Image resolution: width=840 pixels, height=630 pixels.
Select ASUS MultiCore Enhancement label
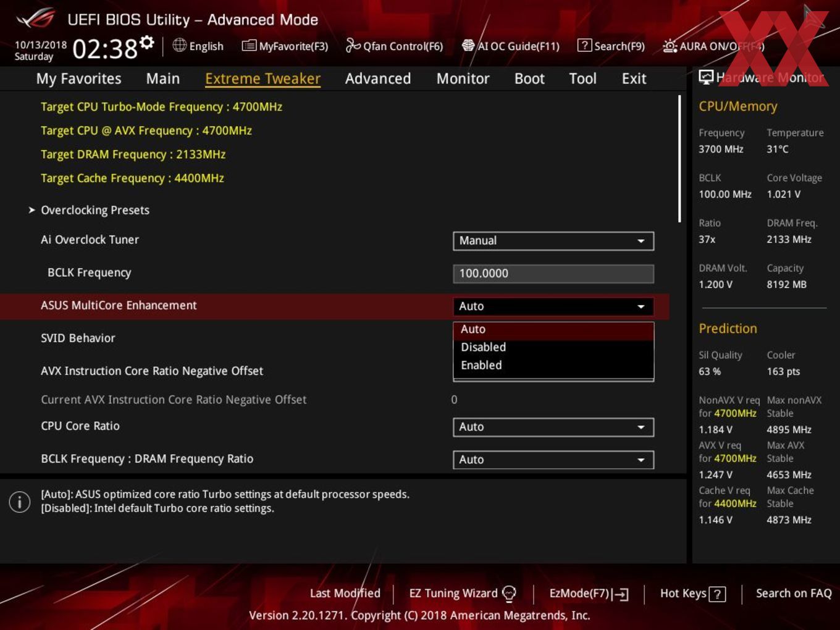click(119, 306)
